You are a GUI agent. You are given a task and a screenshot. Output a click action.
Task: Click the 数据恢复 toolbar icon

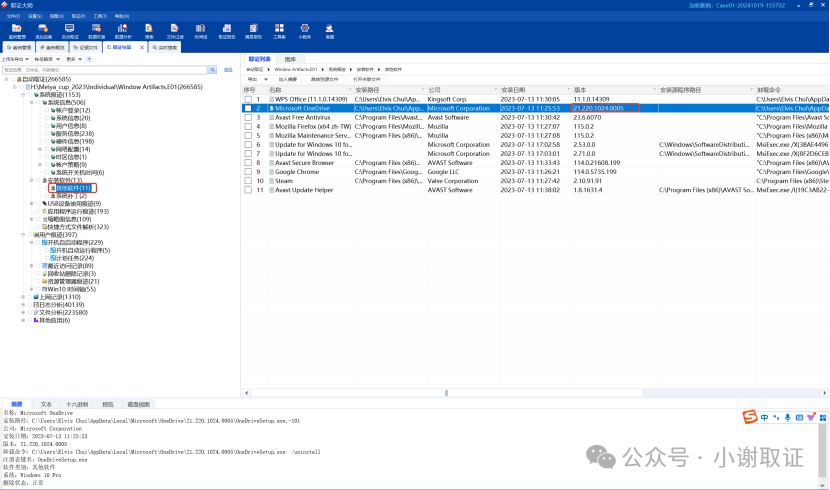[x=96, y=31]
